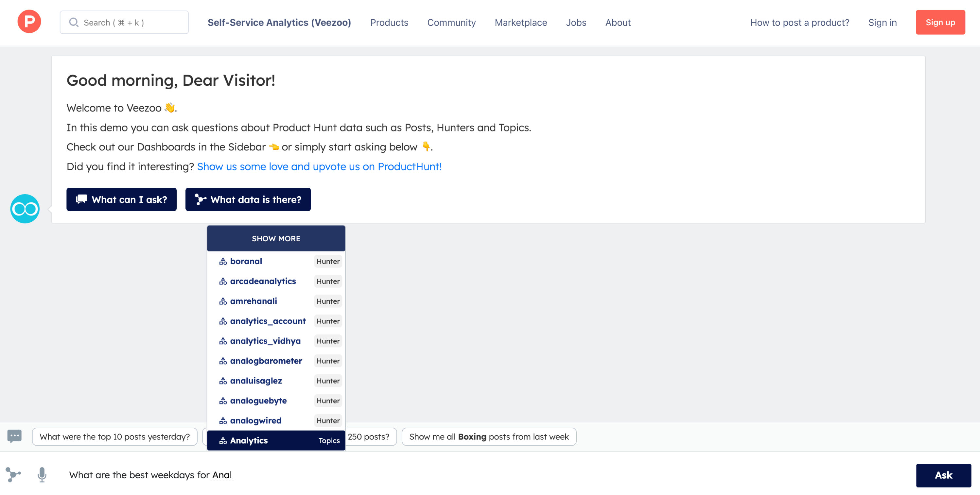Viewport: 980px width, 495px height.
Task: Click the Veezoo infinity avatar icon
Action: pos(25,209)
